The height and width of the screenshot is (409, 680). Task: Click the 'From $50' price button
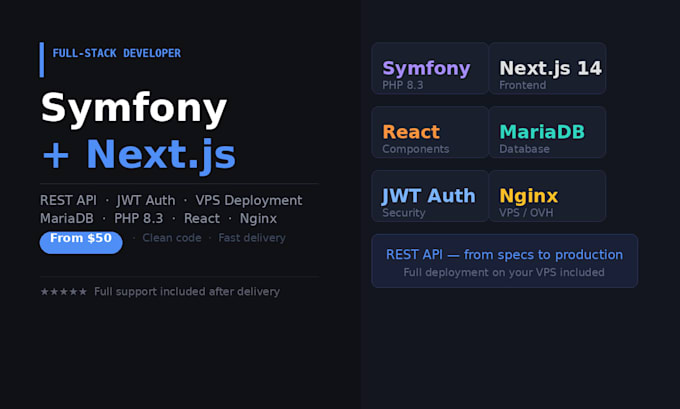(81, 242)
